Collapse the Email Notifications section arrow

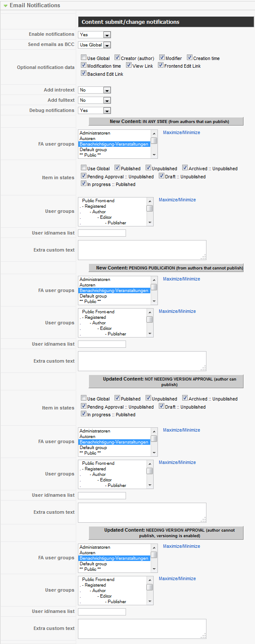(x=6, y=6)
